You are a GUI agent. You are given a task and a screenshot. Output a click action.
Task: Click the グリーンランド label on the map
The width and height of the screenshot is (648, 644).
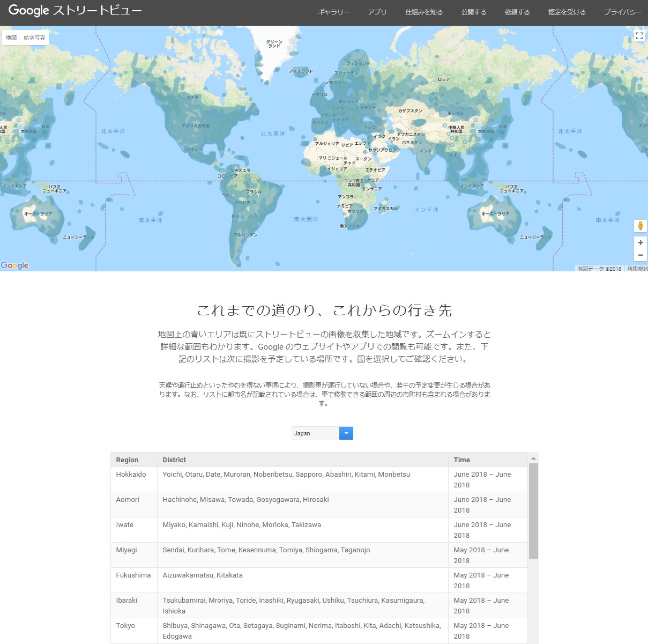tap(274, 43)
